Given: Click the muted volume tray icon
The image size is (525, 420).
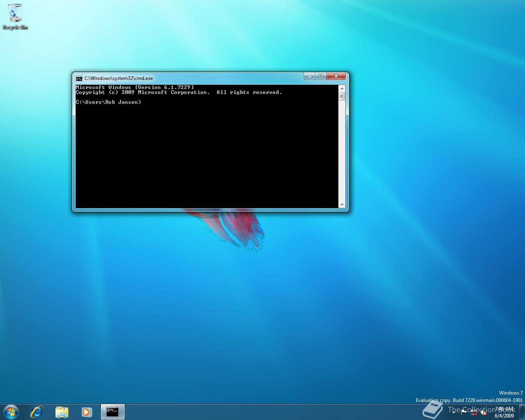Looking at the screenshot, I should [484, 413].
